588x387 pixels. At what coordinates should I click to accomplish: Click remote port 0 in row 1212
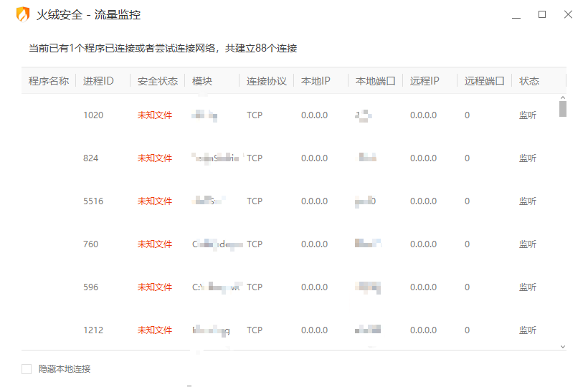tap(468, 330)
